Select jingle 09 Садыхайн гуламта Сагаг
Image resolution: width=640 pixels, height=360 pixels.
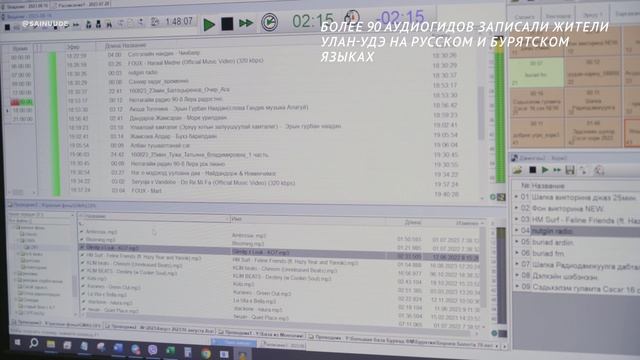576,288
